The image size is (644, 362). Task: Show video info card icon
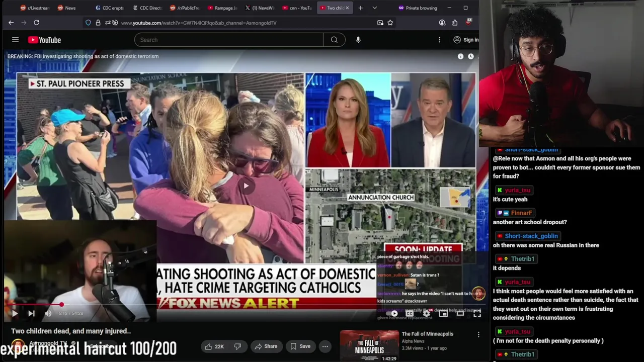460,56
